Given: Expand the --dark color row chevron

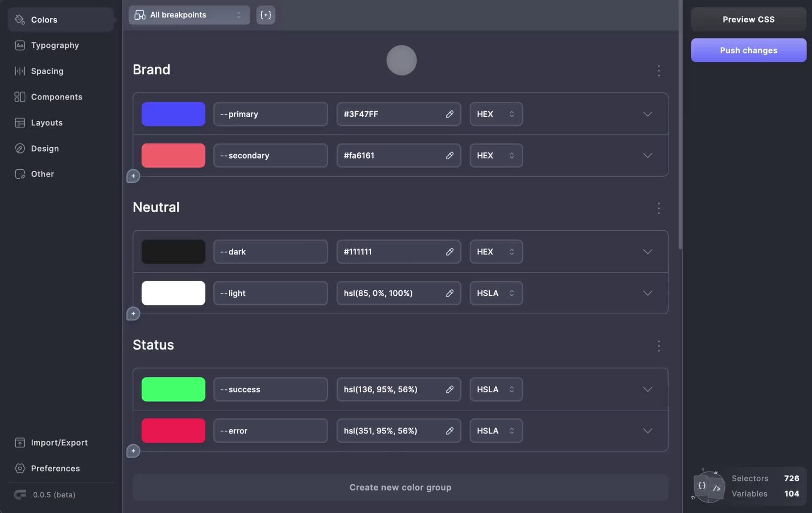Looking at the screenshot, I should pos(647,252).
